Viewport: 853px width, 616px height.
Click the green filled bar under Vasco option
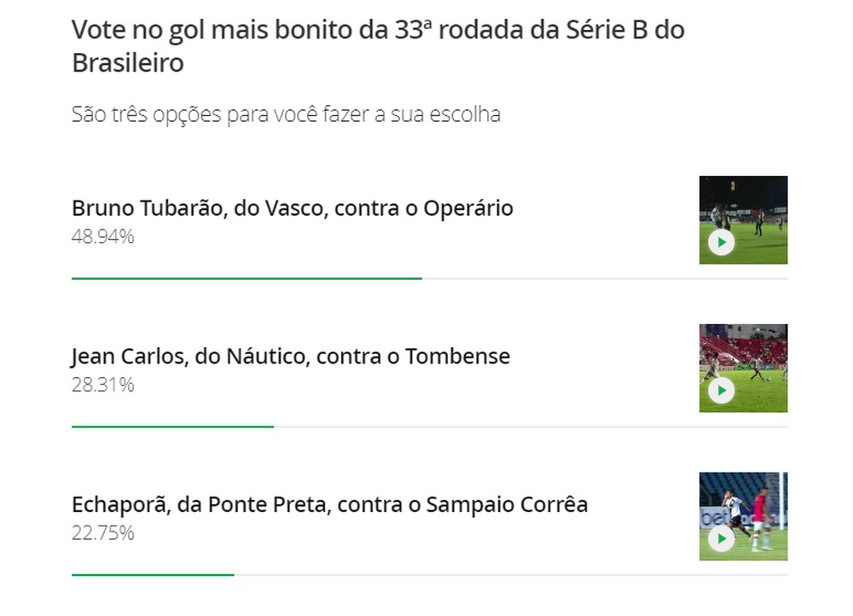click(247, 278)
